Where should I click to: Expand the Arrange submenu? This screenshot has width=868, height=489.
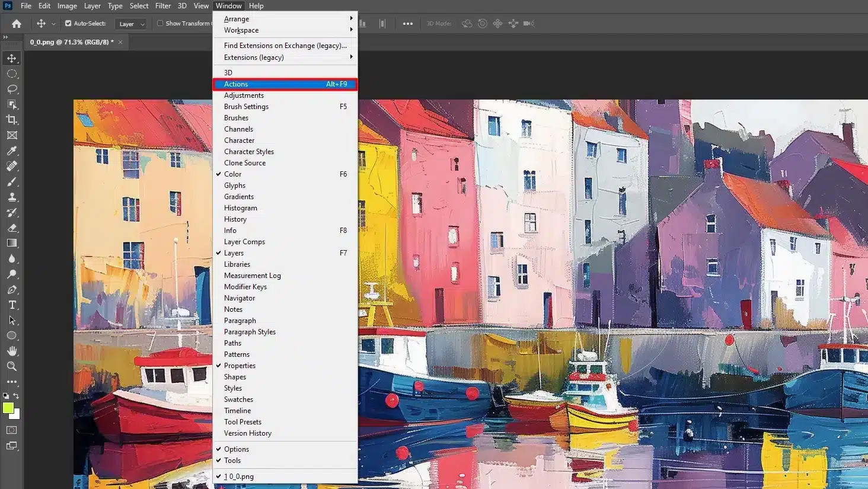click(285, 19)
